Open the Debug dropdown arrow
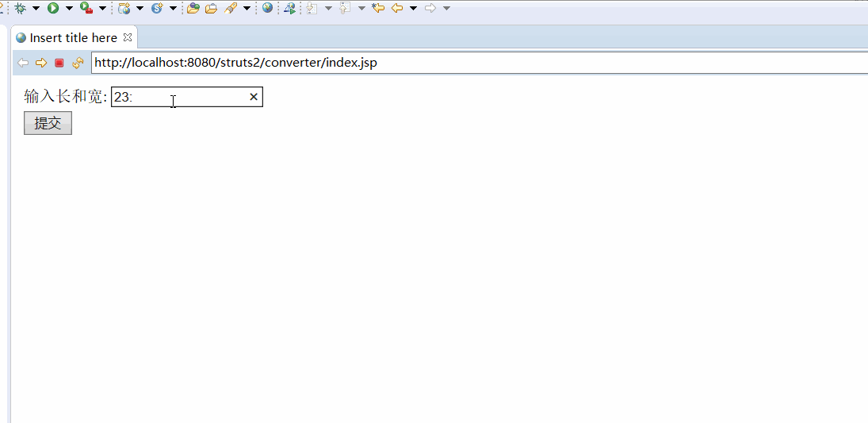868x423 pixels. point(36,8)
